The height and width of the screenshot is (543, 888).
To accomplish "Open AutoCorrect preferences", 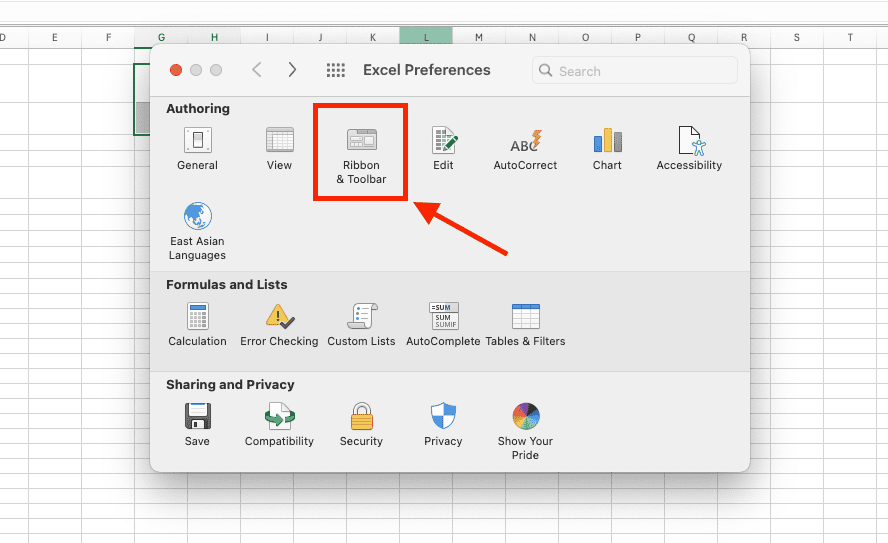I will pos(525,150).
